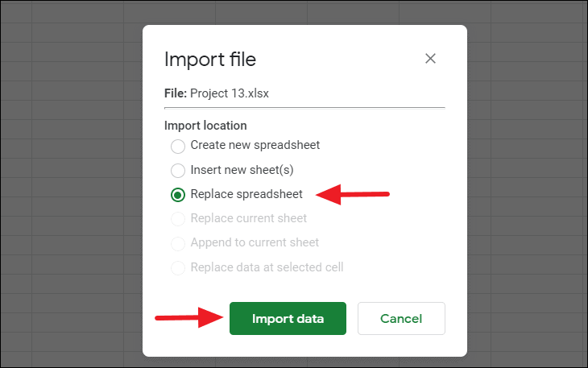Click the file name Project 13.xlsx

(229, 93)
